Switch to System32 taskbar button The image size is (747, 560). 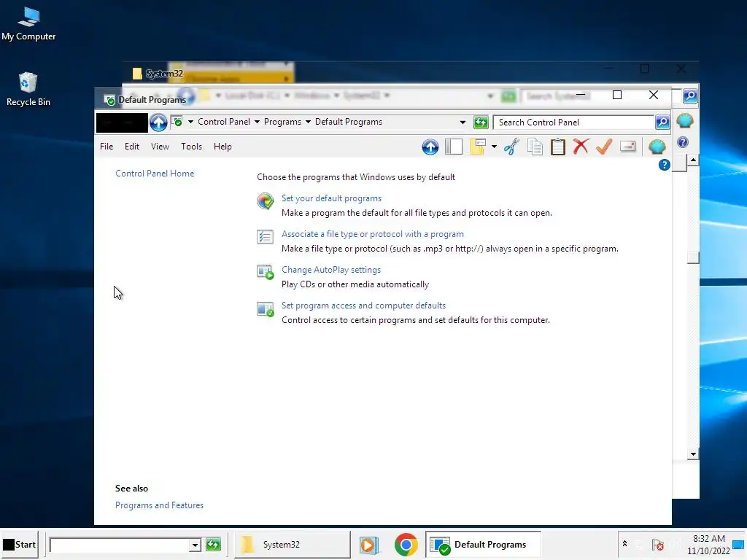tap(293, 544)
